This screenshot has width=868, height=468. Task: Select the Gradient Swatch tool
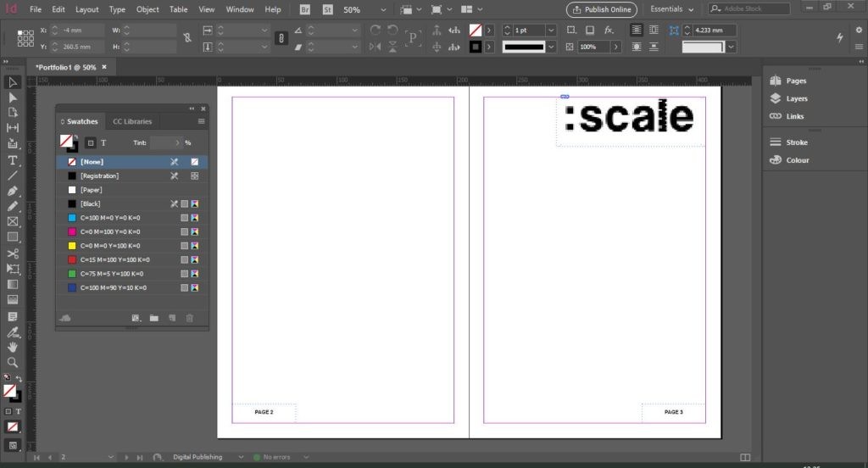(13, 285)
